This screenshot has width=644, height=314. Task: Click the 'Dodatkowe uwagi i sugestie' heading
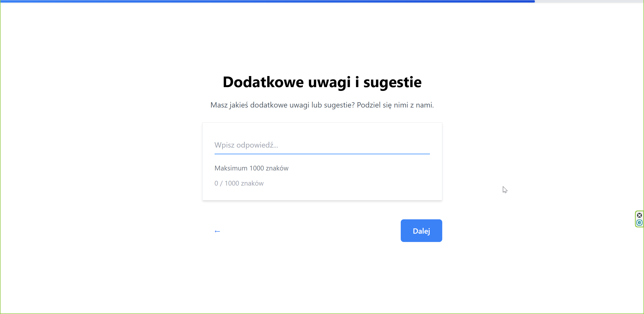[x=322, y=82]
